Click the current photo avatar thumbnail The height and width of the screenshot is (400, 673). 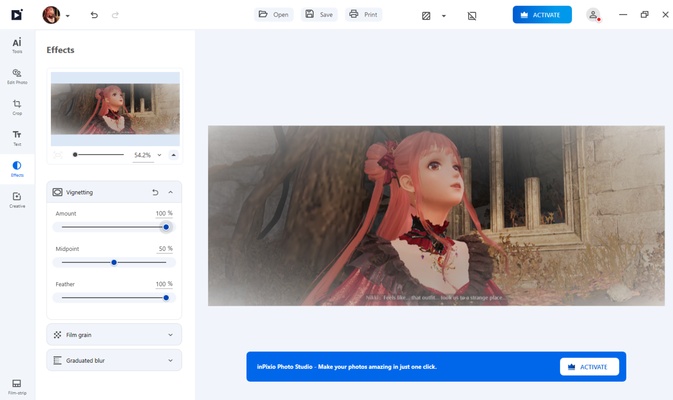coord(51,15)
